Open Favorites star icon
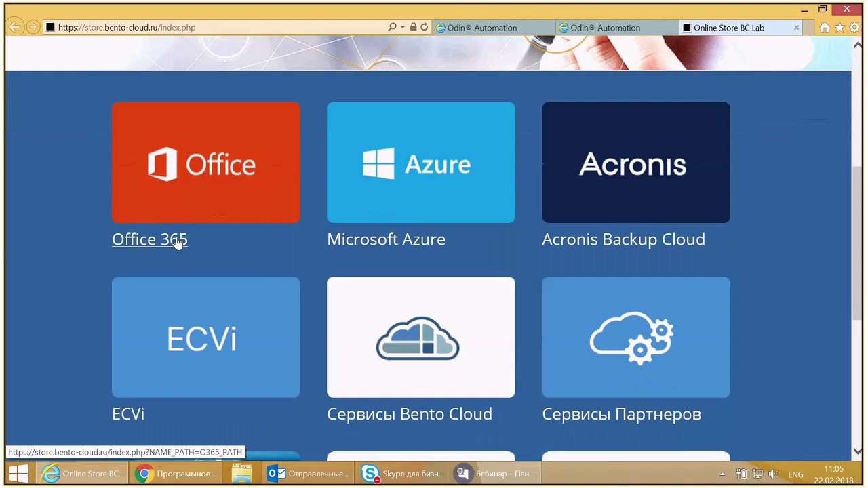The height and width of the screenshot is (488, 868). [840, 28]
